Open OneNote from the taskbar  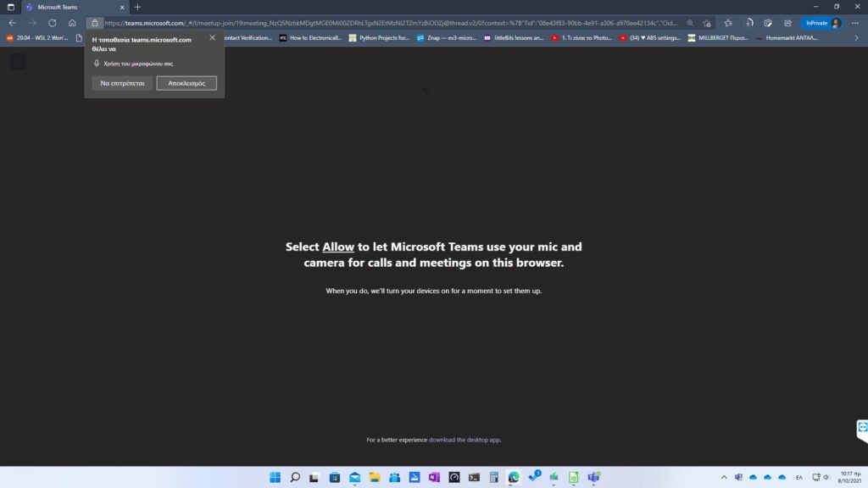coord(434,477)
